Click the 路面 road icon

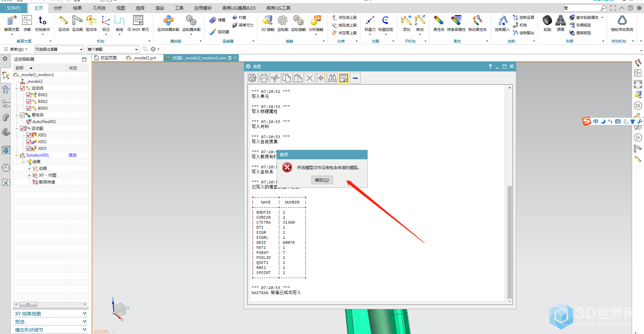pyautogui.click(x=560, y=21)
